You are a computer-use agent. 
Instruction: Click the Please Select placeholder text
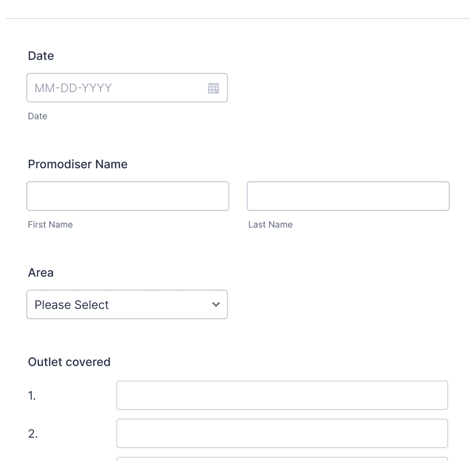pos(71,304)
